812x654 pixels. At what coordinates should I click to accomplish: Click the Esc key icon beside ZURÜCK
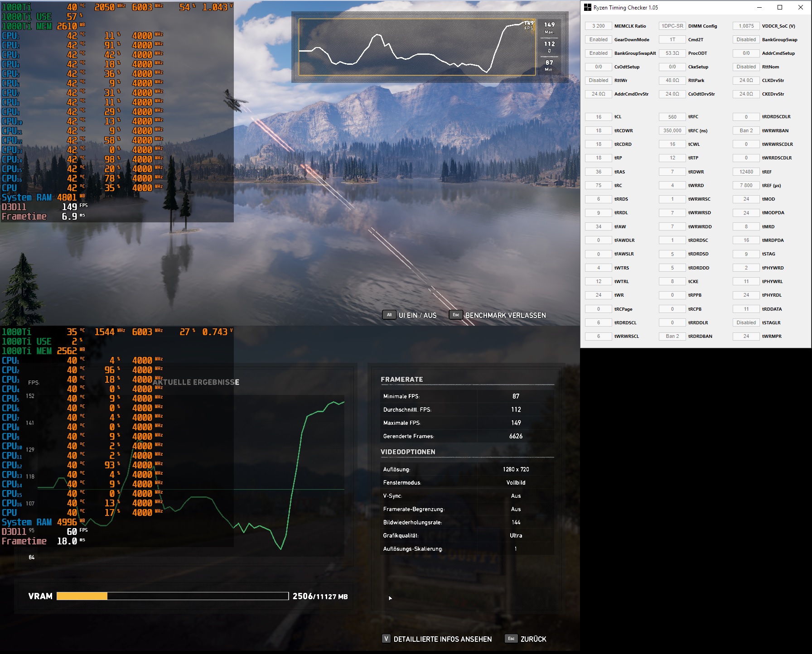[511, 639]
